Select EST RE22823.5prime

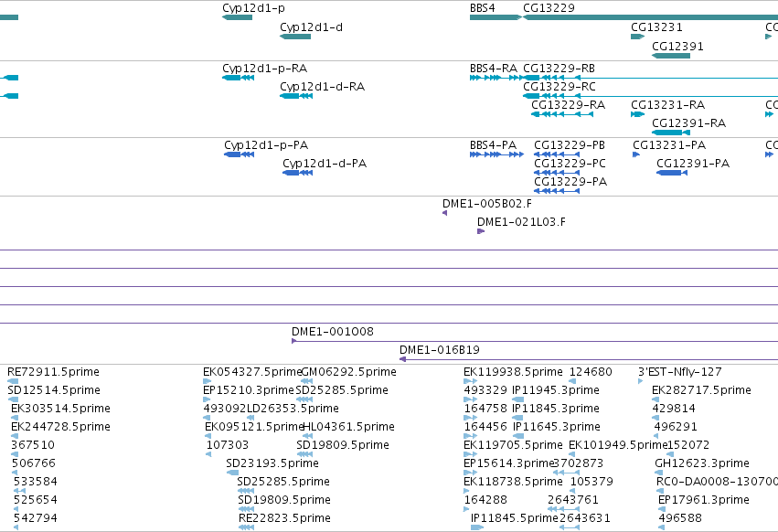pyautogui.click(x=246, y=527)
